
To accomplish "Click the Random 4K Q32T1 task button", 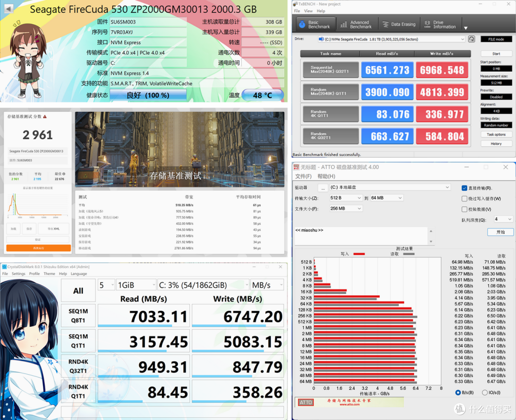I will (331, 136).
